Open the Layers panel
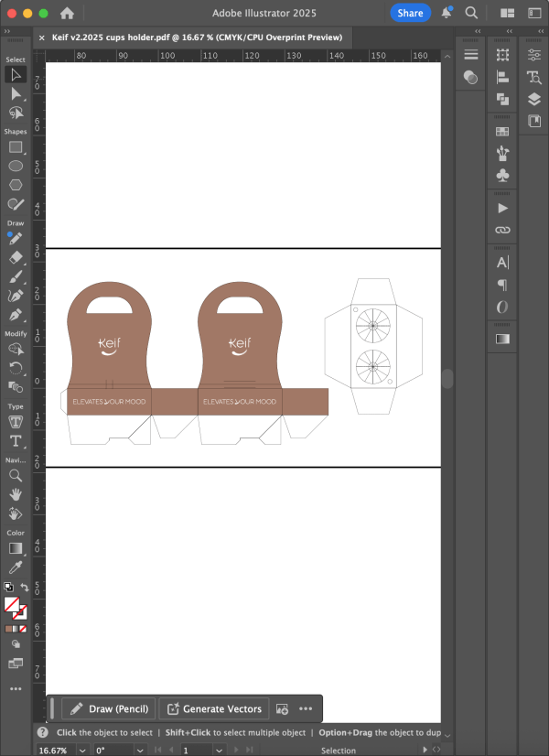This screenshot has height=756, width=549. (534, 100)
